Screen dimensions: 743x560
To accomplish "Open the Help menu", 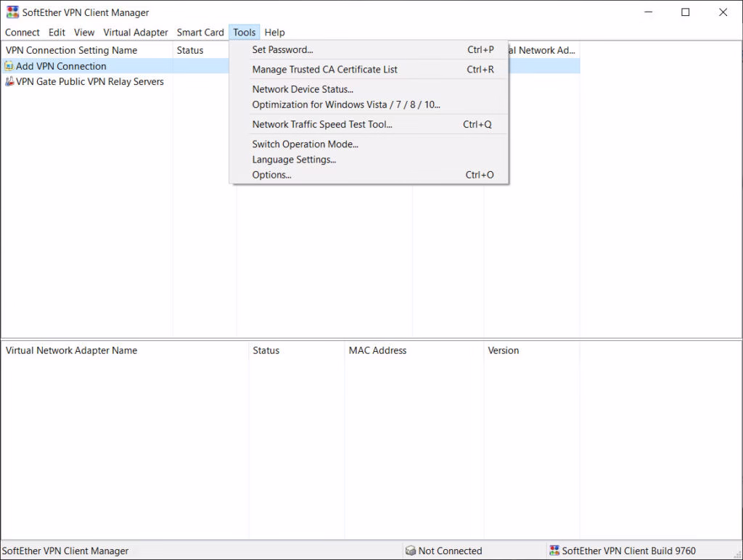I will [x=274, y=32].
